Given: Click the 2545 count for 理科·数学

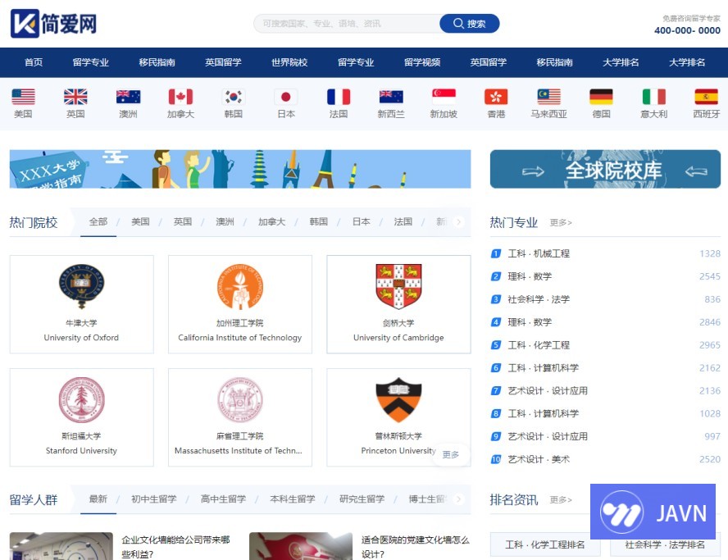Looking at the screenshot, I should pyautogui.click(x=710, y=277).
